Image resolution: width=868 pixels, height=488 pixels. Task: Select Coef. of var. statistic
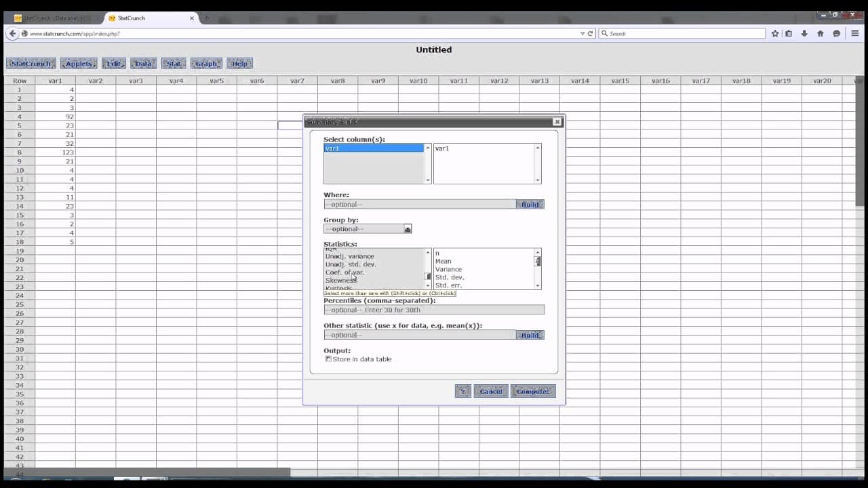344,272
